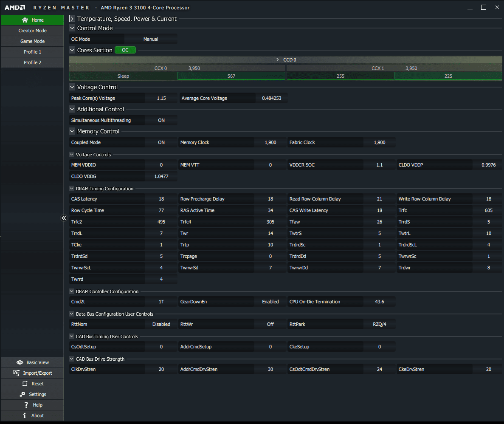This screenshot has height=424, width=504.
Task: Collapse DRAM Contoller Configuration subsection
Action: [72, 291]
